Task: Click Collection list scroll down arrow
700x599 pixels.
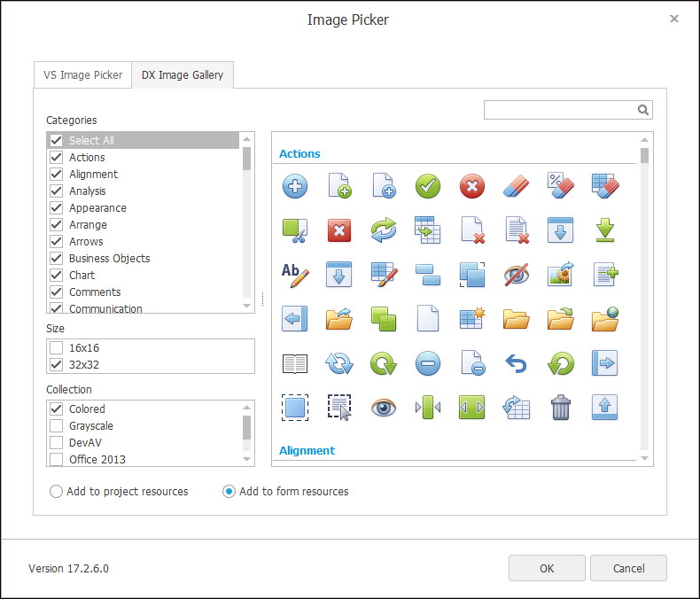Action: 246,459
